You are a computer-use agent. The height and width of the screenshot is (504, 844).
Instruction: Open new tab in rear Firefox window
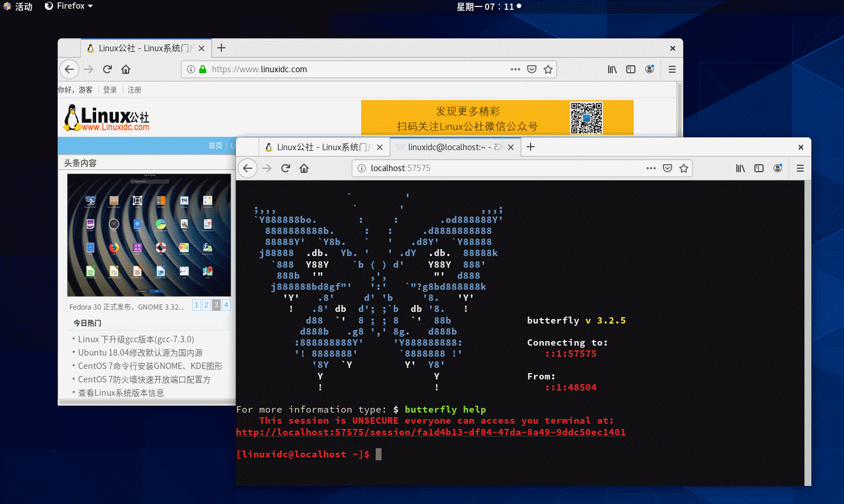tap(221, 48)
